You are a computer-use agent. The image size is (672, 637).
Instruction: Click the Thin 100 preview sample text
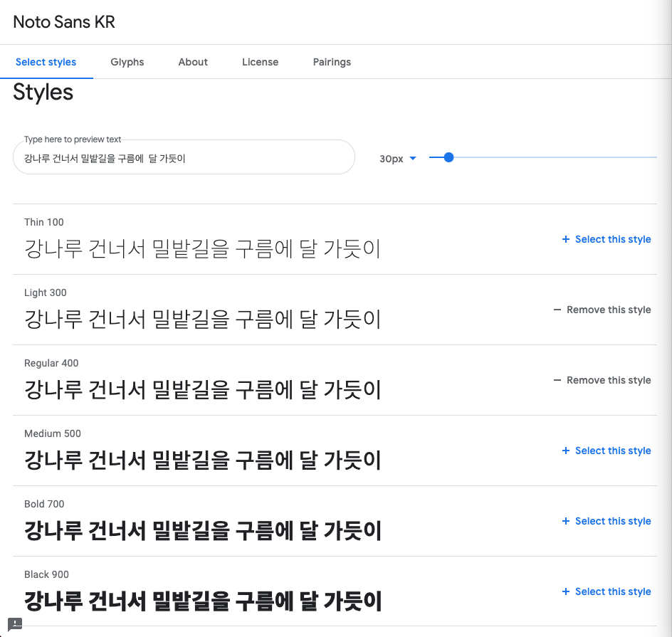pos(203,248)
